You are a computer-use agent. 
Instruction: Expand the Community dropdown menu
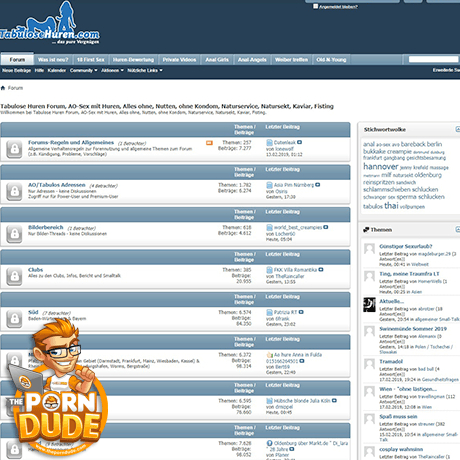click(x=83, y=70)
